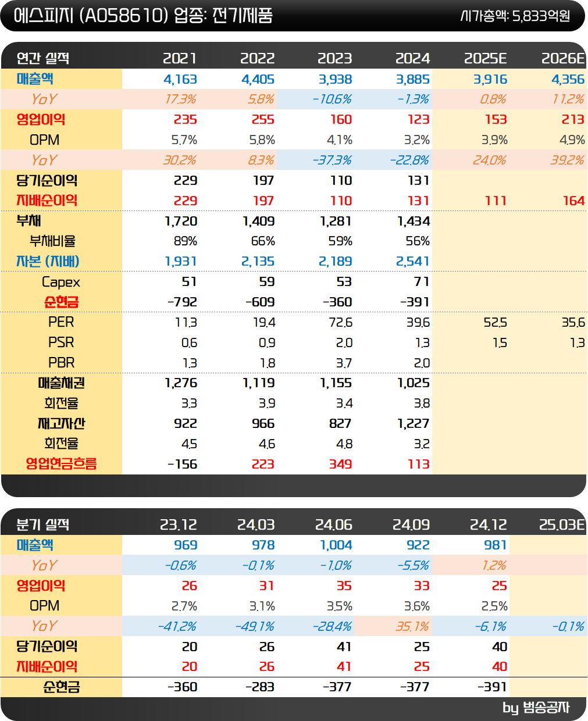This screenshot has width=588, height=721.
Task: Click the 2025E 영업이익 value 153
Action: coord(496,119)
